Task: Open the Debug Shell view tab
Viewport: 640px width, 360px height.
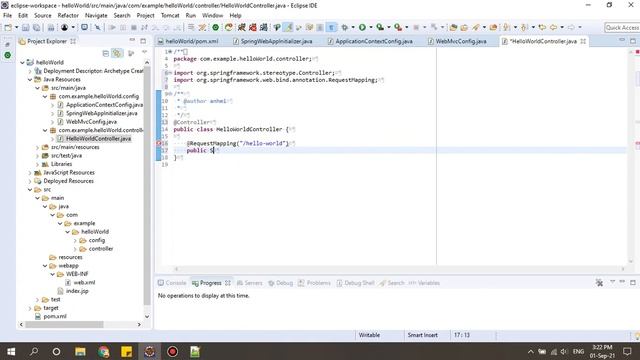Action: tap(355, 283)
